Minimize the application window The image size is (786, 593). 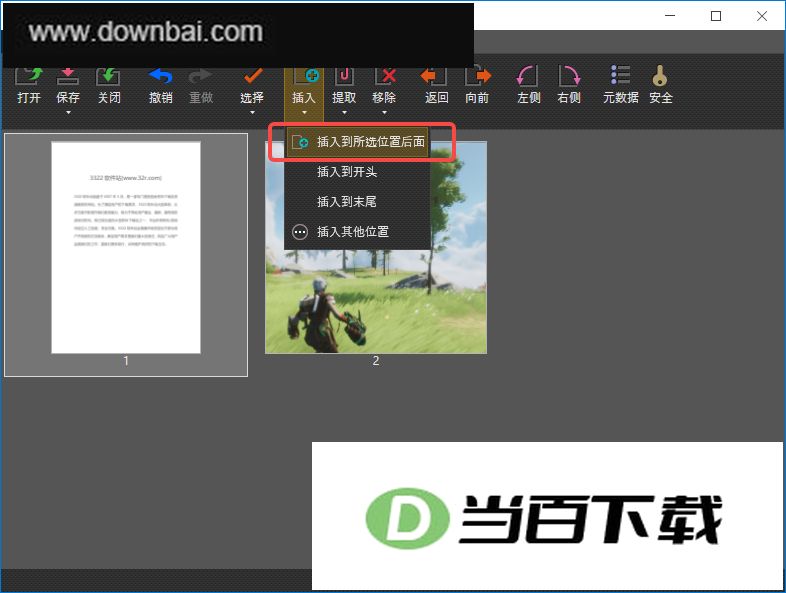[670, 16]
